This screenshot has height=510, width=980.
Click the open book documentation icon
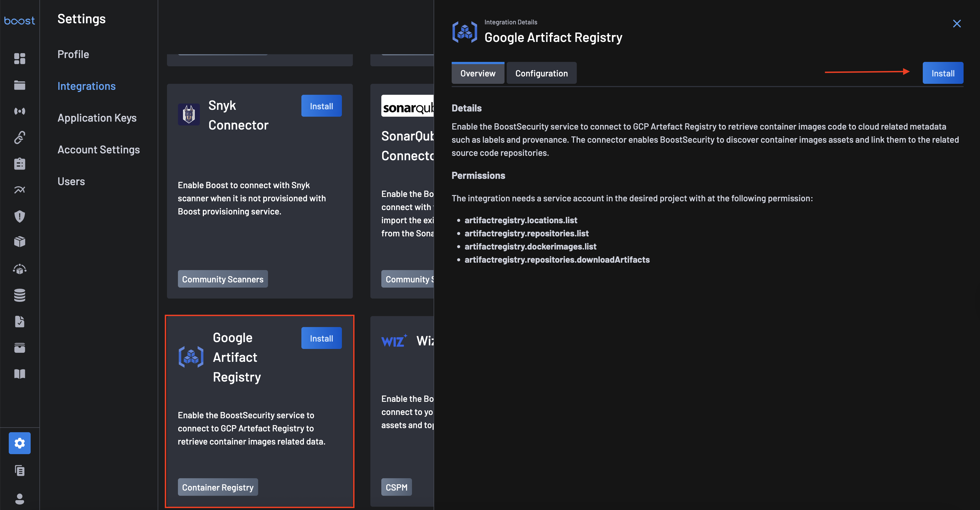(19, 374)
